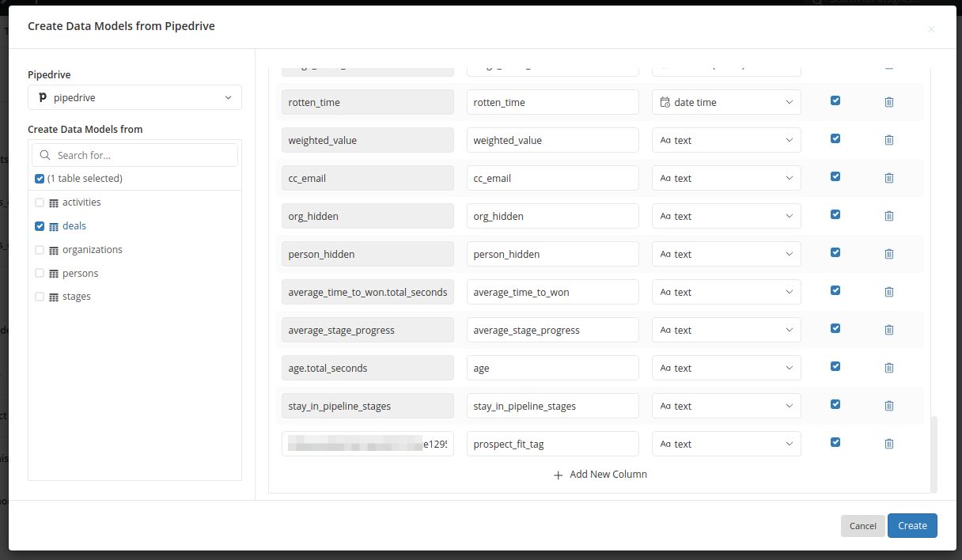This screenshot has height=560, width=962.
Task: Disable the person_hidden column checkbox
Action: [x=835, y=252]
